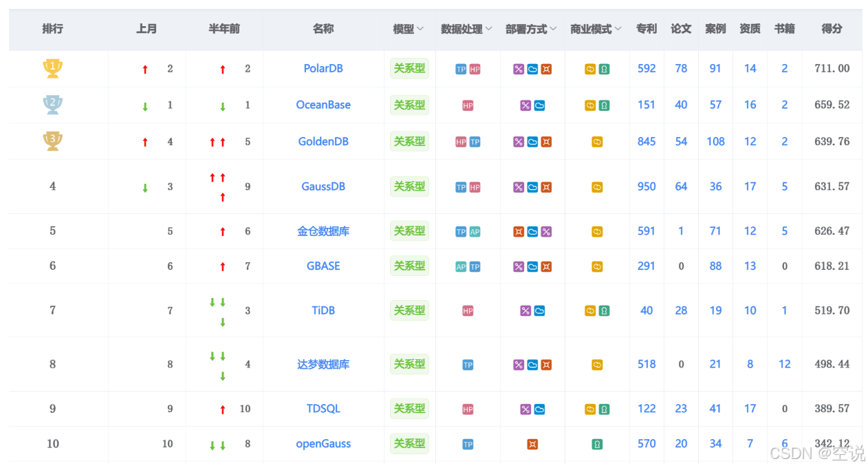Click the HP badge in PolarDB row
The width and height of the screenshot is (868, 468).
475,69
